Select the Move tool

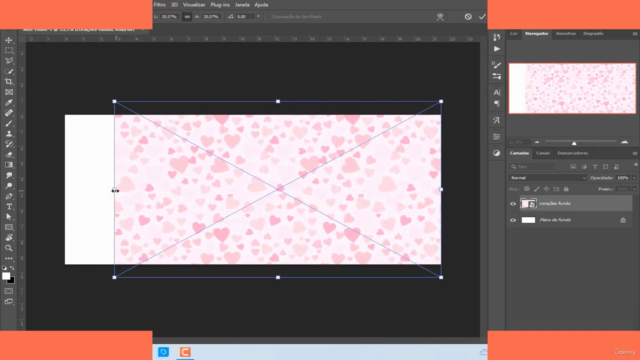point(9,40)
